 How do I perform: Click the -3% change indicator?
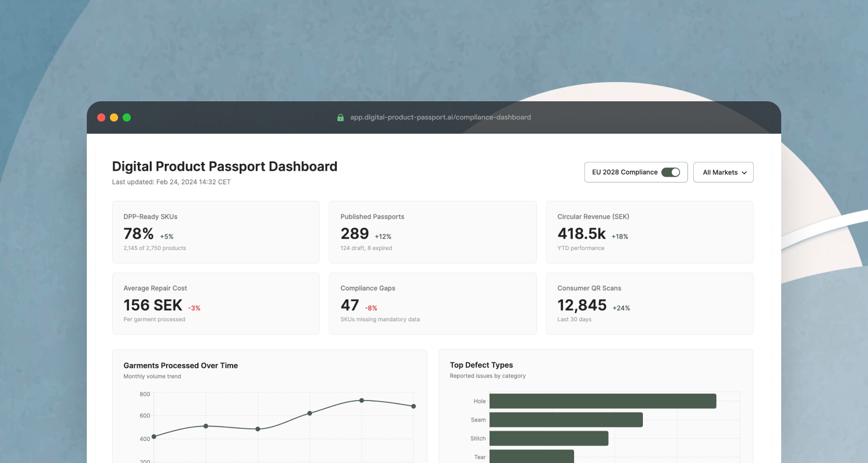coord(194,308)
